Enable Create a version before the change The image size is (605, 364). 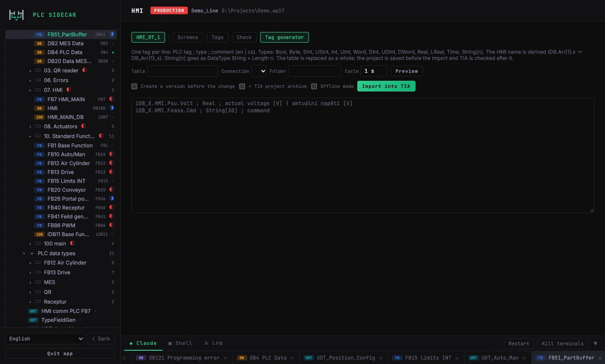coord(134,86)
